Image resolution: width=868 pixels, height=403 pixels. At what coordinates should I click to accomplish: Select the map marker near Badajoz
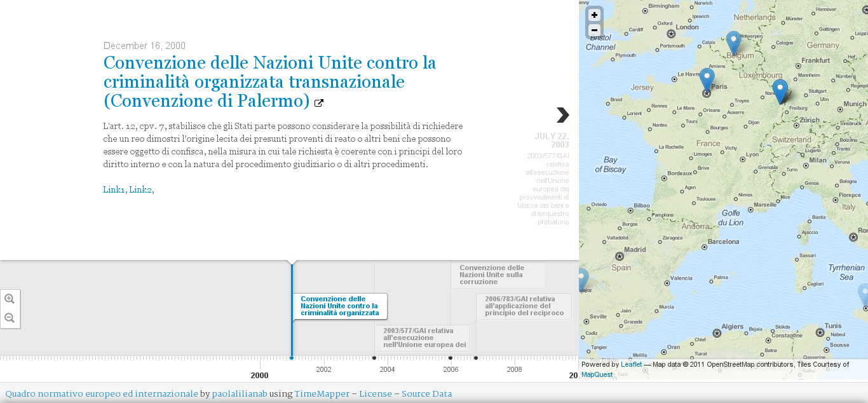tap(583, 281)
